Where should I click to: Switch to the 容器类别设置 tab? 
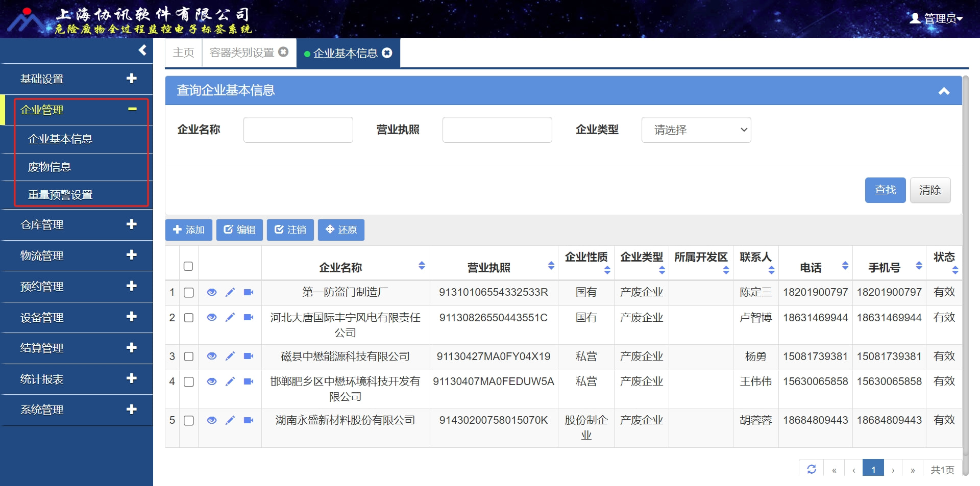242,53
